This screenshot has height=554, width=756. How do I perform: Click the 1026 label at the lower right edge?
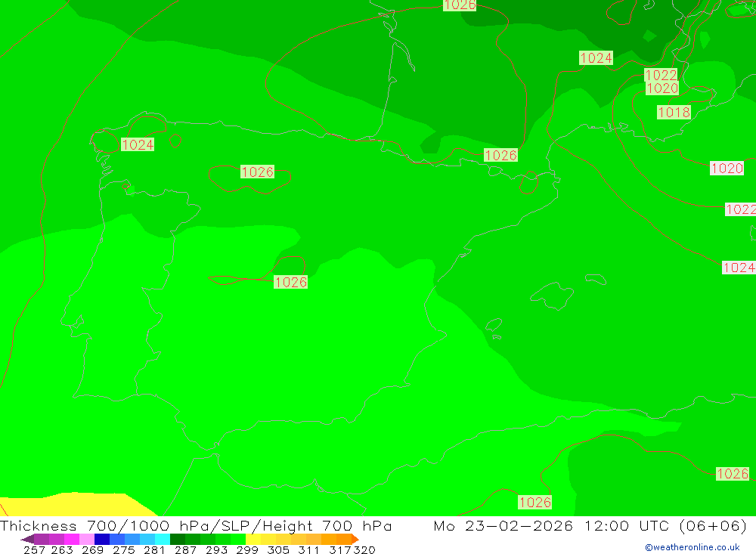click(733, 473)
